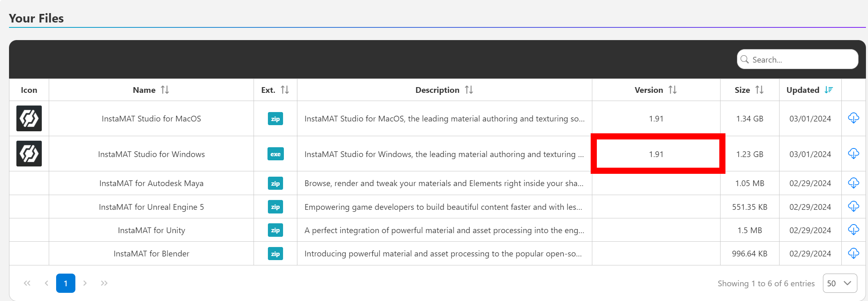Sort table by Name column

click(165, 90)
